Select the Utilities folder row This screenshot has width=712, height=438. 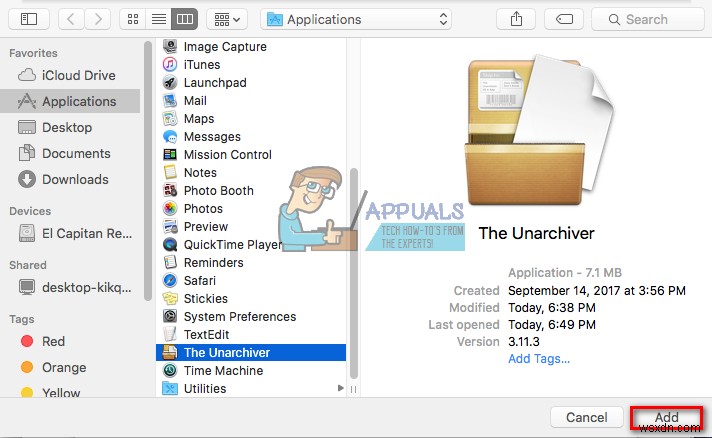click(251, 389)
